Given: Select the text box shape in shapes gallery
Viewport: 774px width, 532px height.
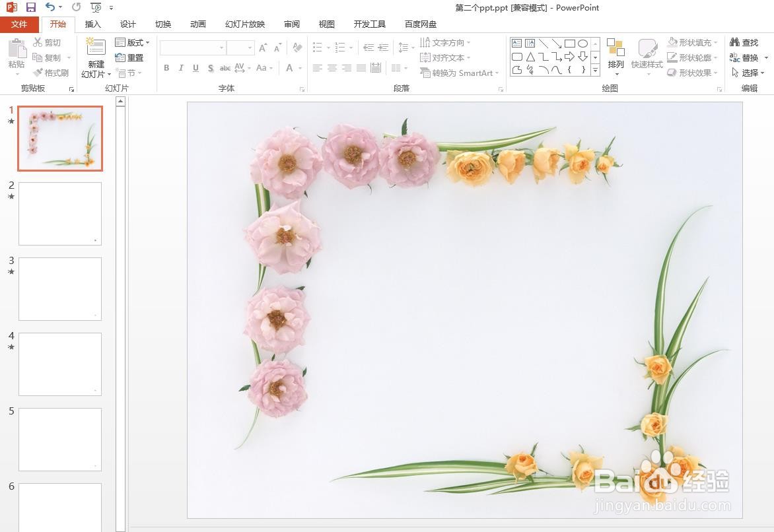Looking at the screenshot, I should tap(516, 44).
